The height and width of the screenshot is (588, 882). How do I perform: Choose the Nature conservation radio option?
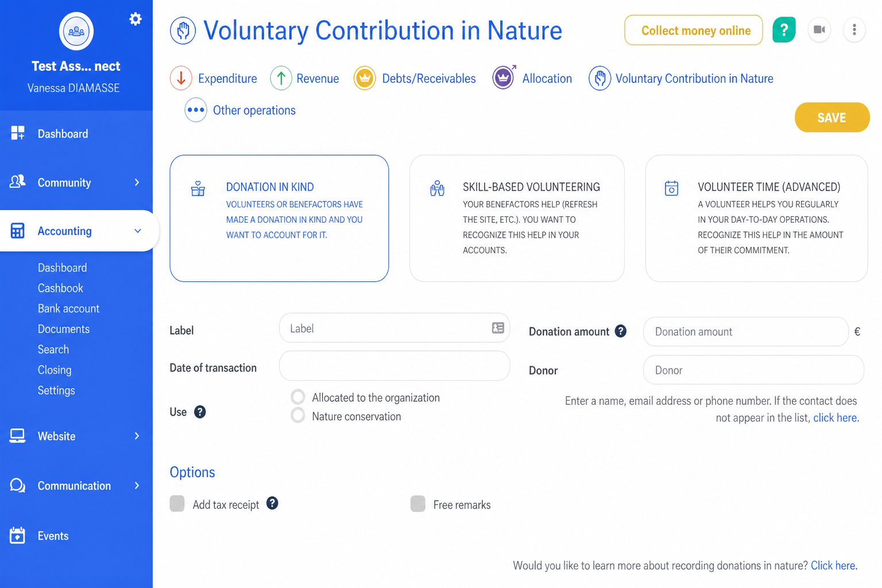pyautogui.click(x=297, y=415)
